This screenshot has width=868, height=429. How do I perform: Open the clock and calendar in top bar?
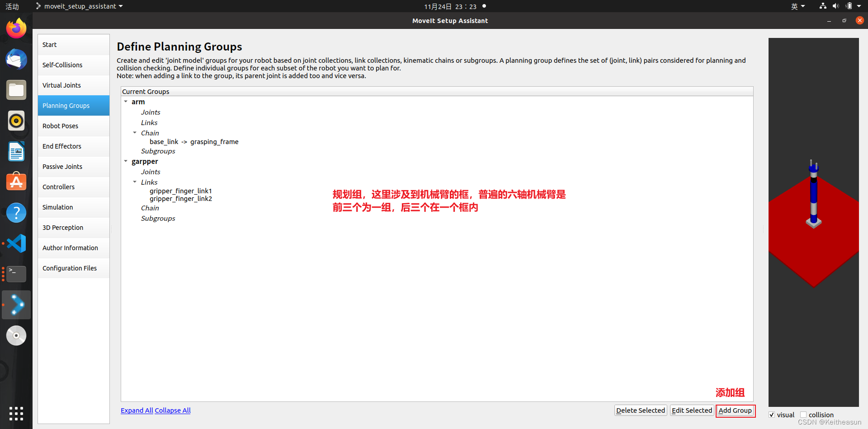tap(450, 6)
